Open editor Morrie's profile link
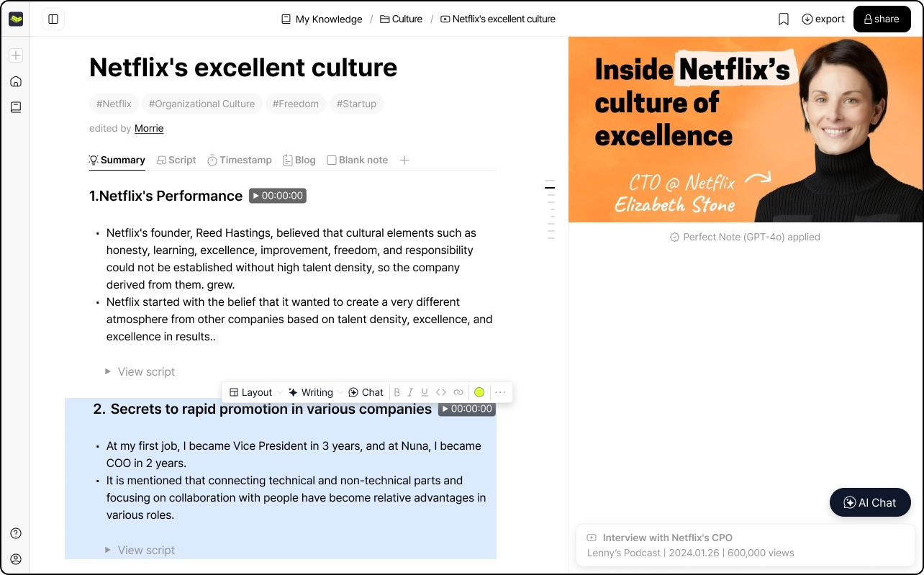This screenshot has width=924, height=575. click(x=149, y=128)
